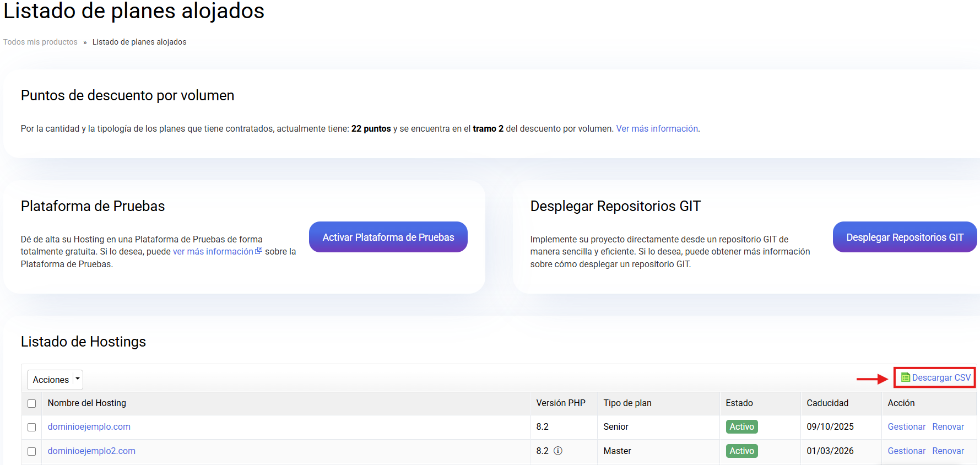Open 'Ver más información' volume discount link
980x465 pixels.
(x=657, y=128)
